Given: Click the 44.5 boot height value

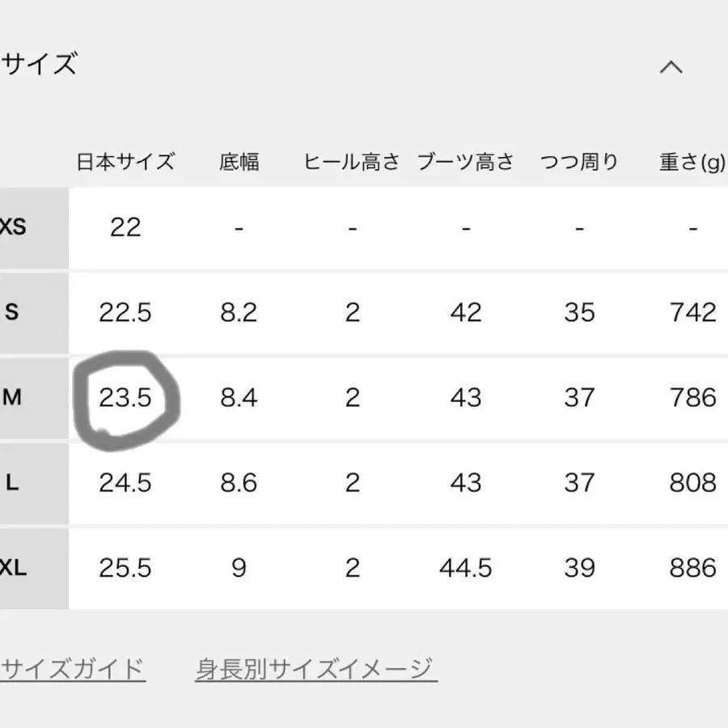Looking at the screenshot, I should click(466, 568).
